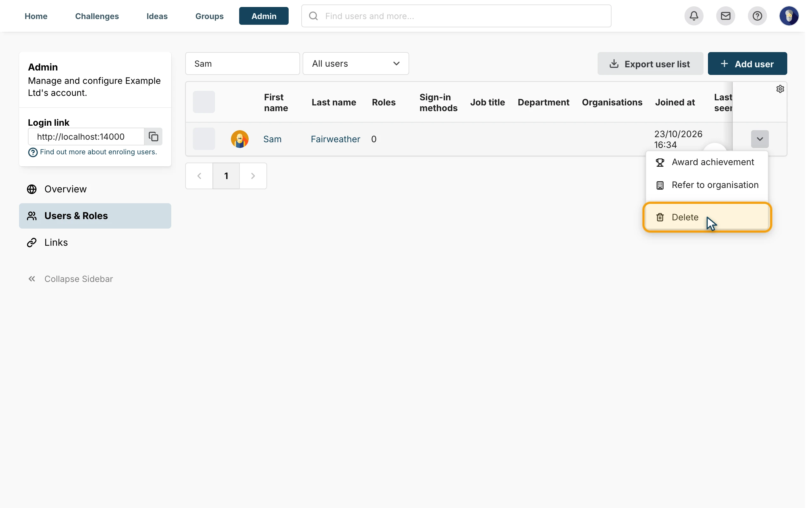
Task: Click the Department column header
Action: 543,102
